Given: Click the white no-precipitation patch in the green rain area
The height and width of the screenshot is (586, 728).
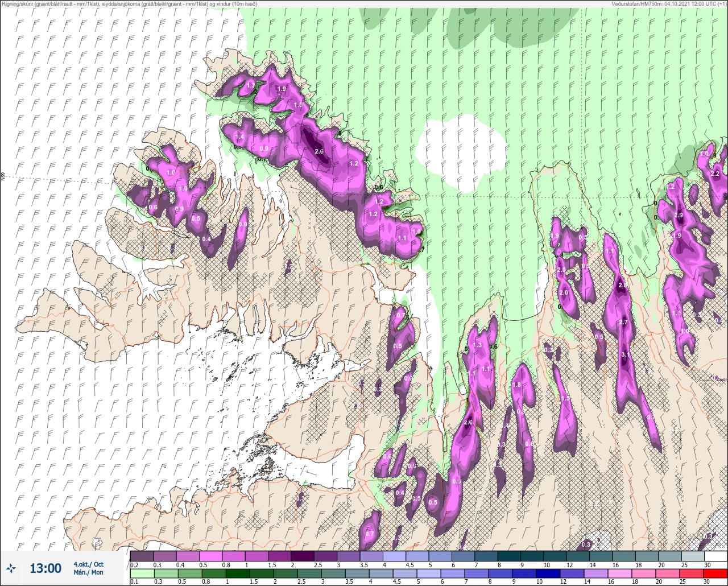Looking at the screenshot, I should tap(461, 152).
